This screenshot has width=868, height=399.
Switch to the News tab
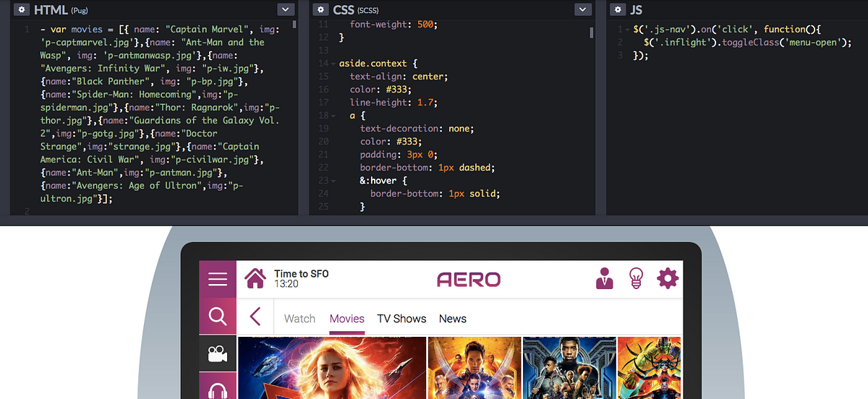pyautogui.click(x=453, y=319)
